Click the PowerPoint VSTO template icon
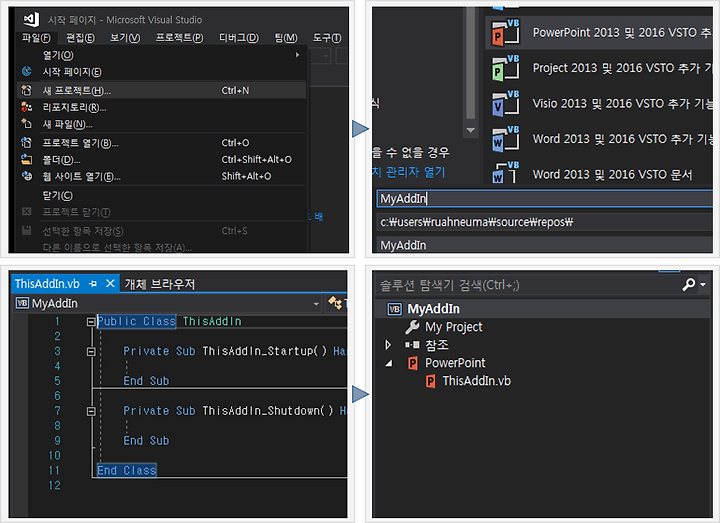This screenshot has height=523, width=720. (505, 33)
